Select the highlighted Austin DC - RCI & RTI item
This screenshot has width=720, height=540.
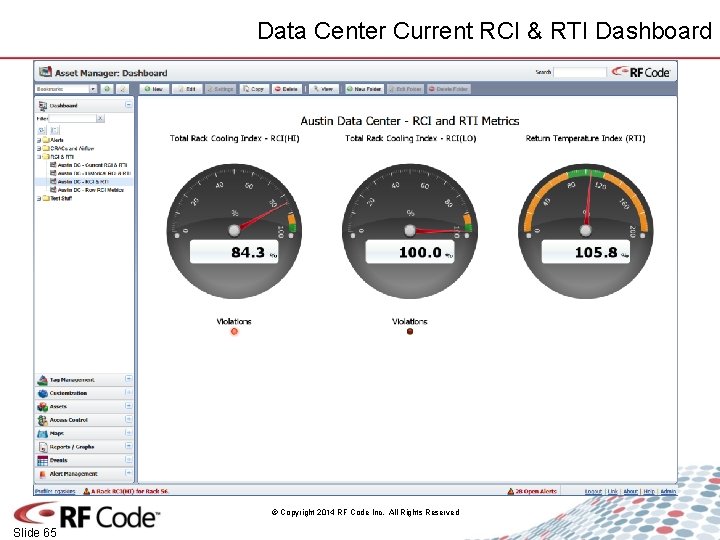click(x=83, y=182)
